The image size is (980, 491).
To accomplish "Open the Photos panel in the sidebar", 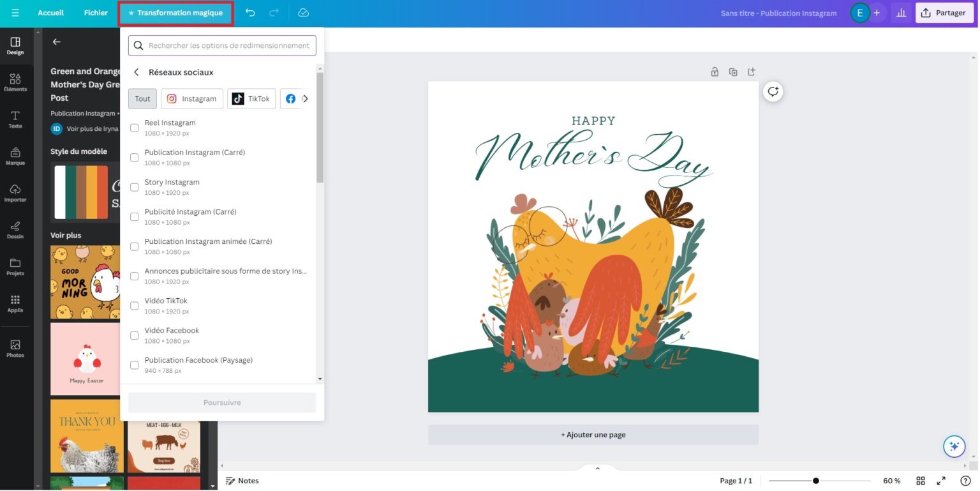I will pyautogui.click(x=15, y=347).
